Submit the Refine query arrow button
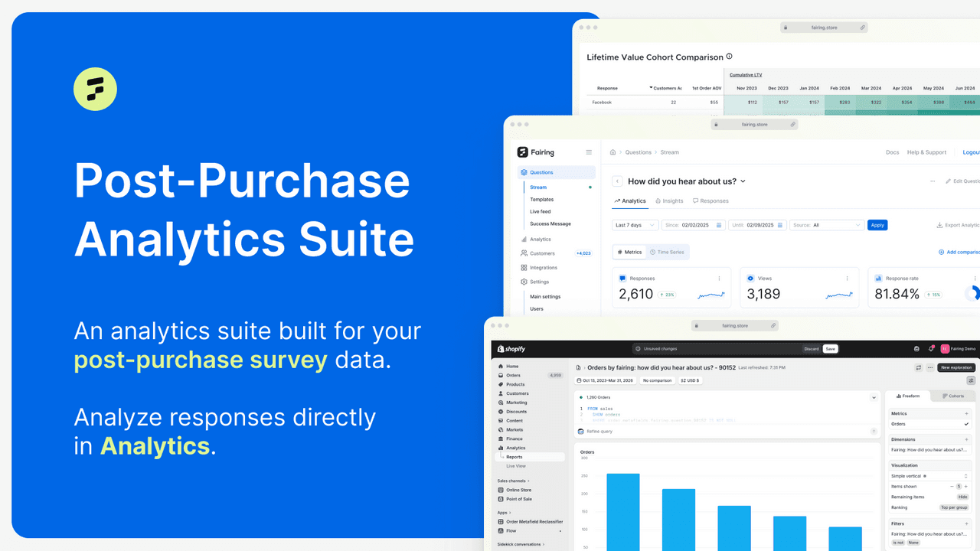This screenshot has height=551, width=980. point(874,432)
